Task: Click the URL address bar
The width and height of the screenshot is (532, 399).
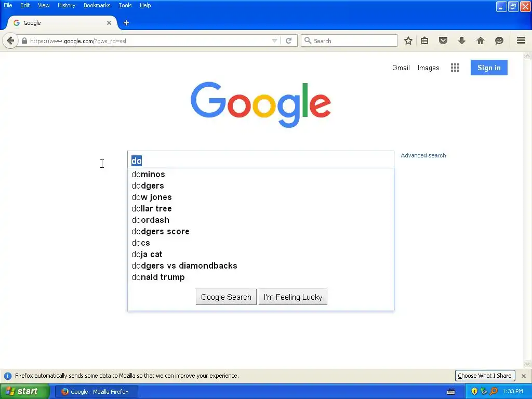Action: pyautogui.click(x=149, y=41)
